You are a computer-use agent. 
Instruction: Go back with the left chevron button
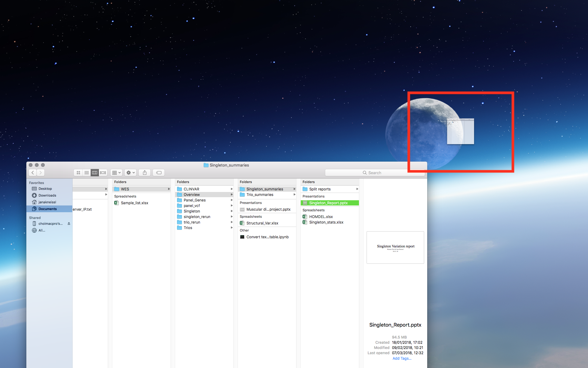tap(33, 173)
